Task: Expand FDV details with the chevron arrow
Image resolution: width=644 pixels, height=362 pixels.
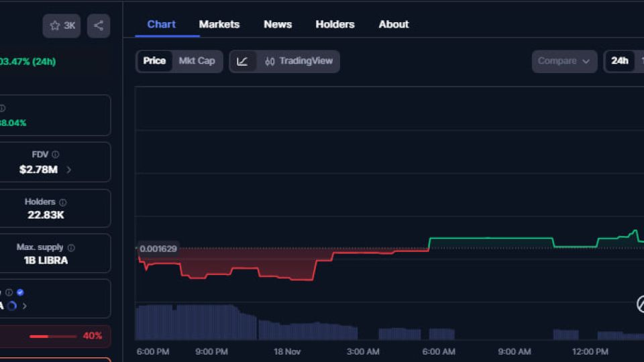Action: tap(68, 170)
